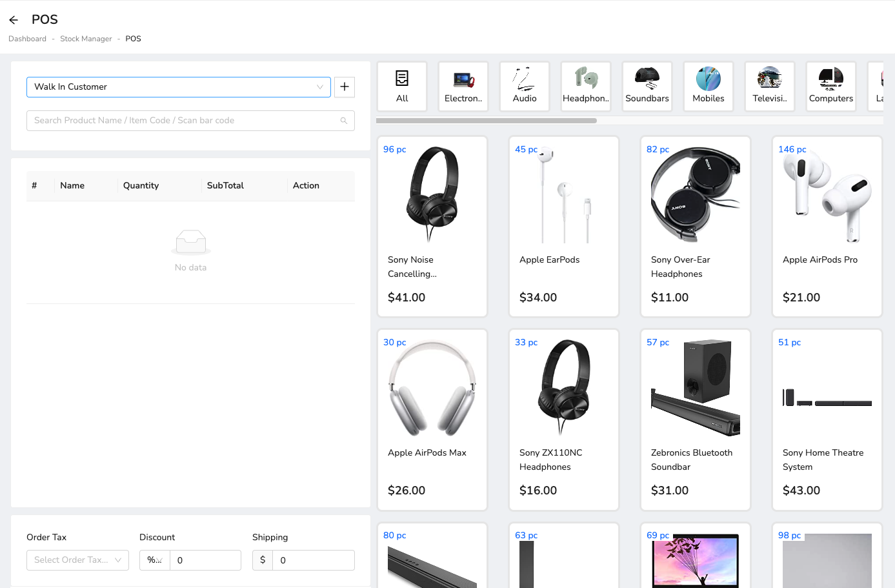Select the Mobiles category
Image resolution: width=895 pixels, height=588 pixels.
point(709,86)
